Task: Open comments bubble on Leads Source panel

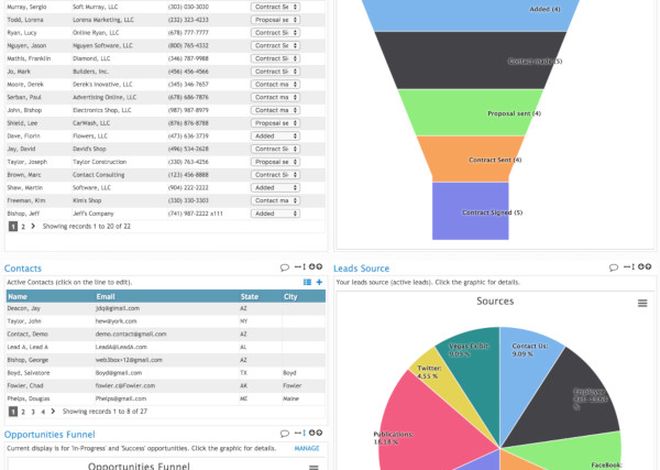Action: (x=614, y=267)
